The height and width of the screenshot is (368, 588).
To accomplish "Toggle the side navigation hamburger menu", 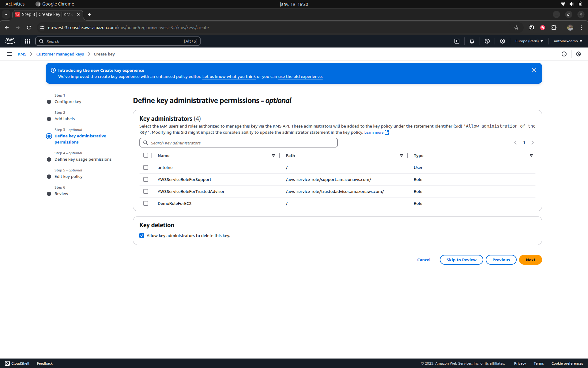I will click(x=9, y=54).
